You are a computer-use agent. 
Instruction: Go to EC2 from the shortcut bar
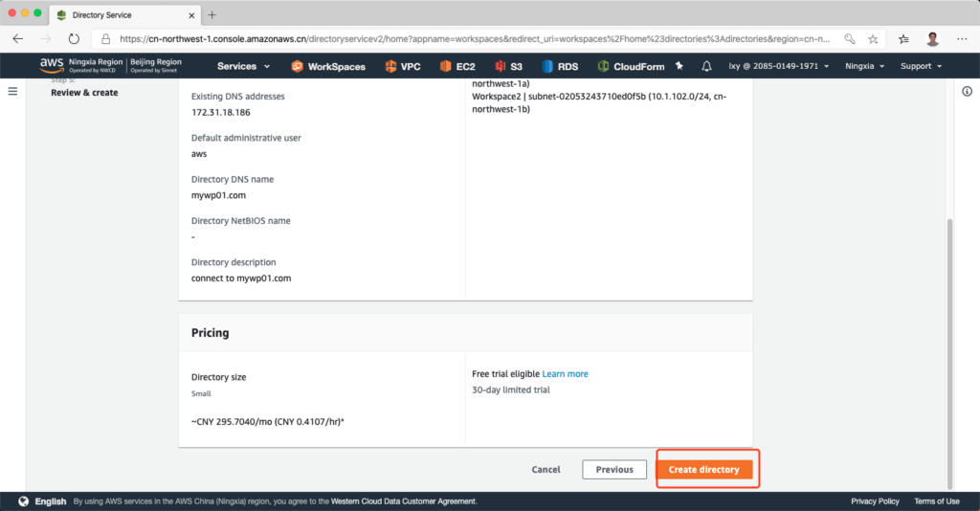coord(457,66)
